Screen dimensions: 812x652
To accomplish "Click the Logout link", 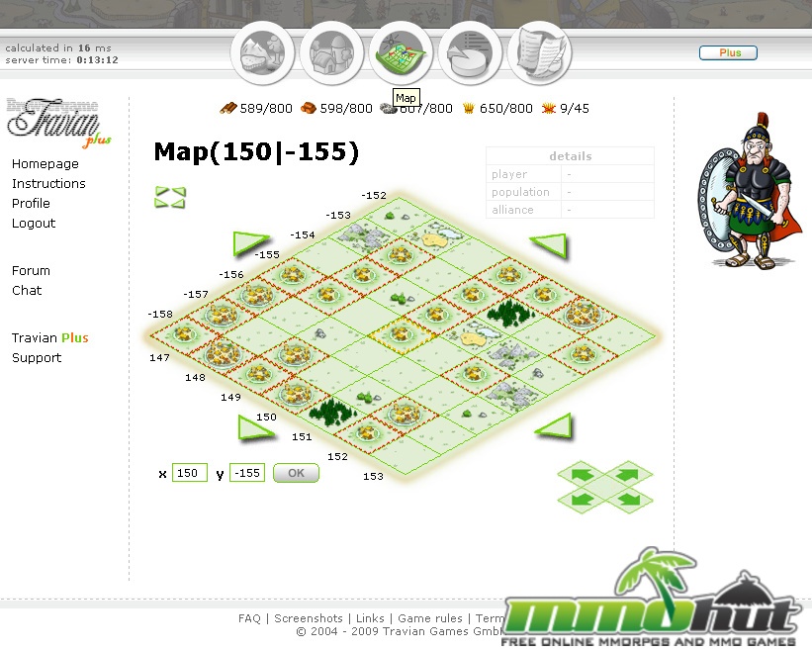I will [x=34, y=224].
